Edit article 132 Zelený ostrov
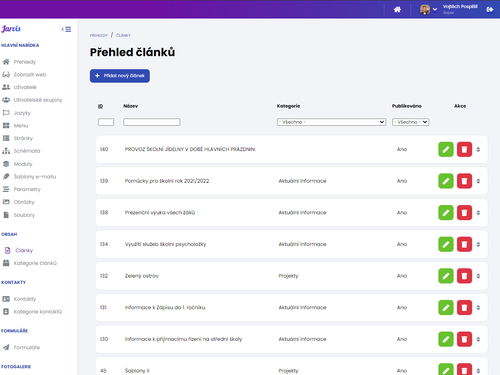The width and height of the screenshot is (500, 375). click(446, 276)
